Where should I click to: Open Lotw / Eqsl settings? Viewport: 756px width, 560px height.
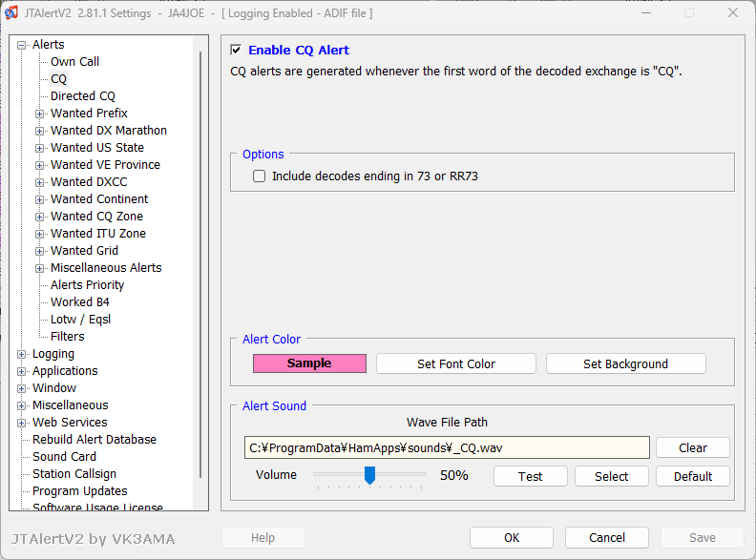coord(80,319)
